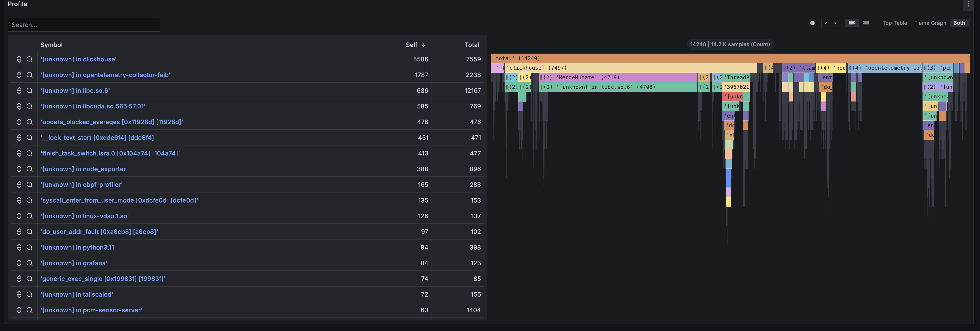Click Self value 5586 in clickhouse row

coord(420,59)
